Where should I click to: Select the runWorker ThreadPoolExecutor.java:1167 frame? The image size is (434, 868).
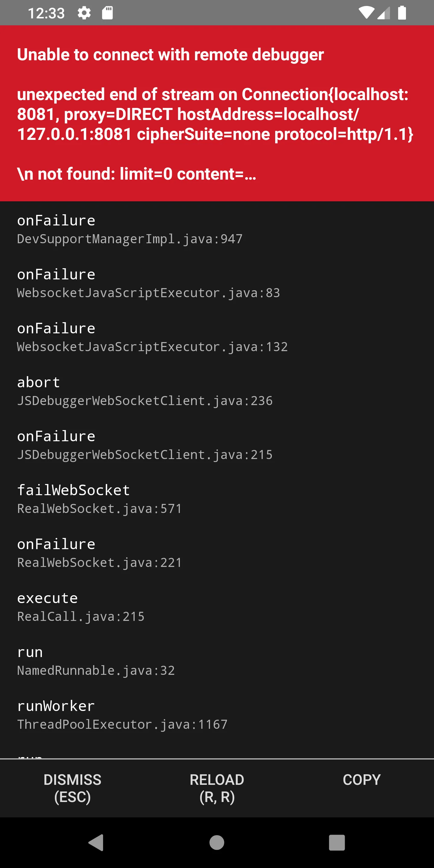tap(122, 715)
